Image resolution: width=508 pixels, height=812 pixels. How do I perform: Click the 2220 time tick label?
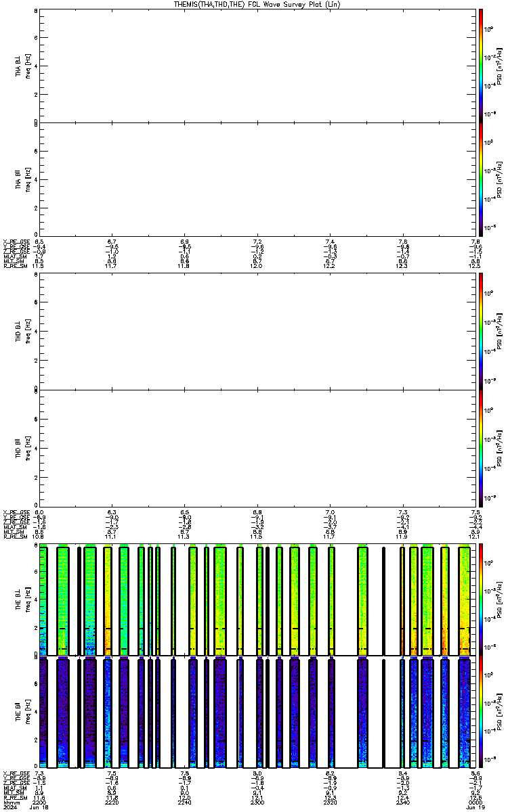click(x=112, y=803)
